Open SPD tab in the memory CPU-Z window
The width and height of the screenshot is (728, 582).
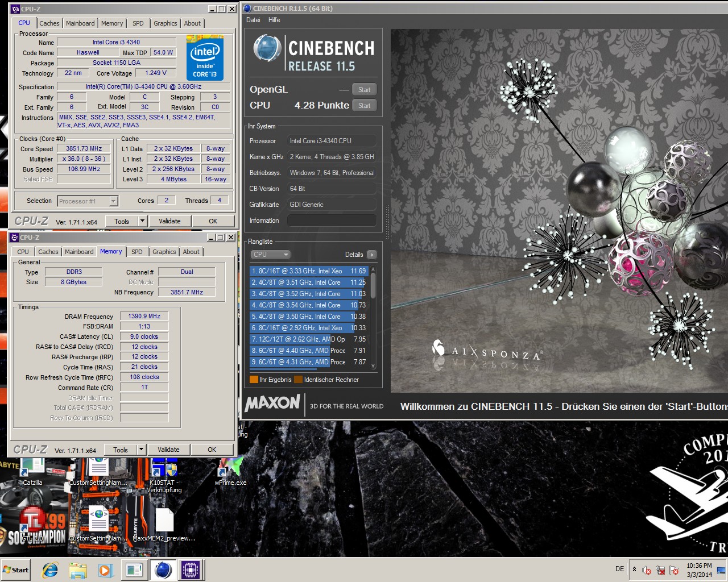coord(137,252)
